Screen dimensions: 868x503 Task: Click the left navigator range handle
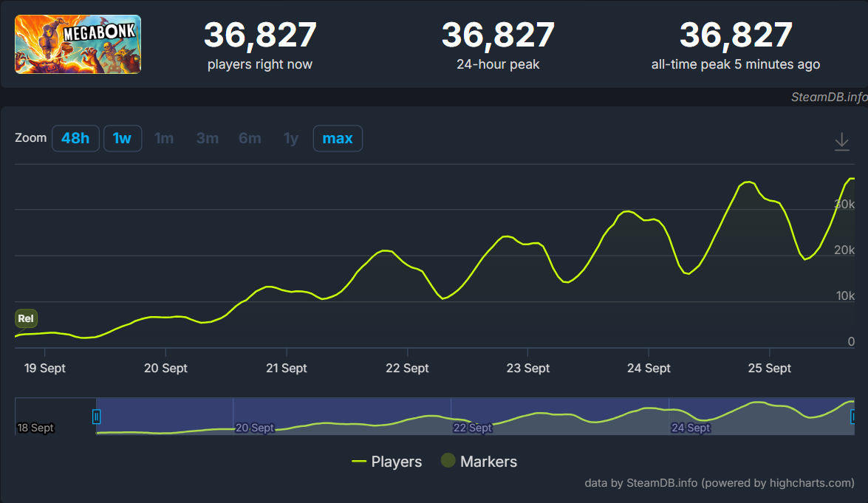(x=96, y=417)
